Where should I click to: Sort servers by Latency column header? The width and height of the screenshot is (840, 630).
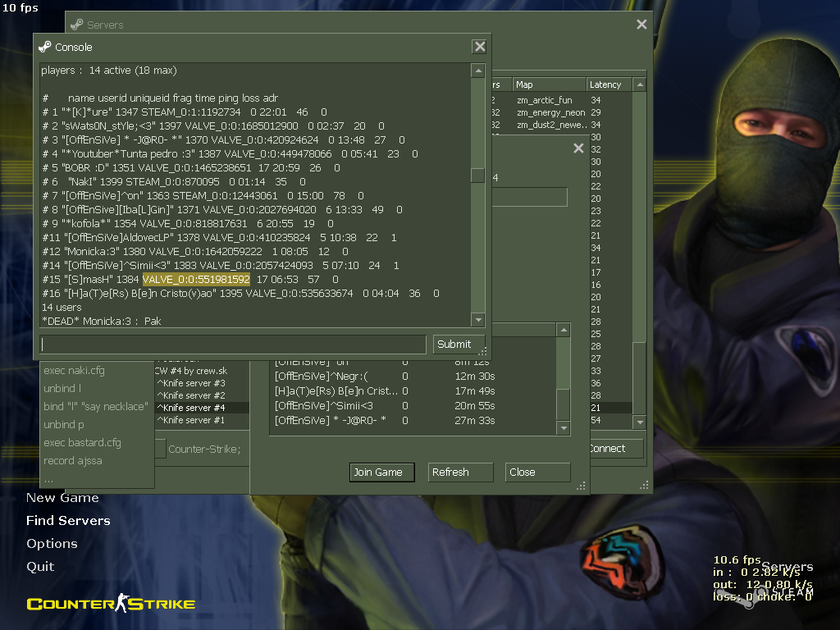point(609,84)
